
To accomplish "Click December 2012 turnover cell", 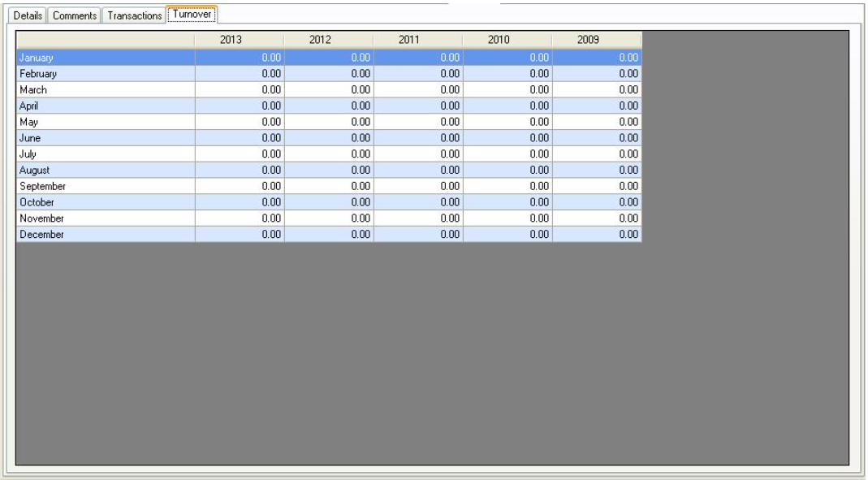I will [329, 234].
